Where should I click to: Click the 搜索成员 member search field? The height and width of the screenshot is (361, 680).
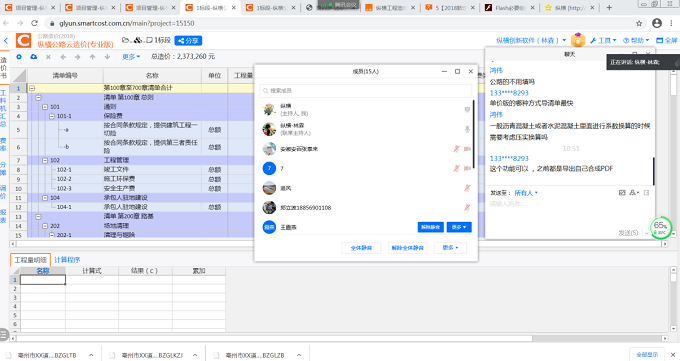tap(366, 91)
